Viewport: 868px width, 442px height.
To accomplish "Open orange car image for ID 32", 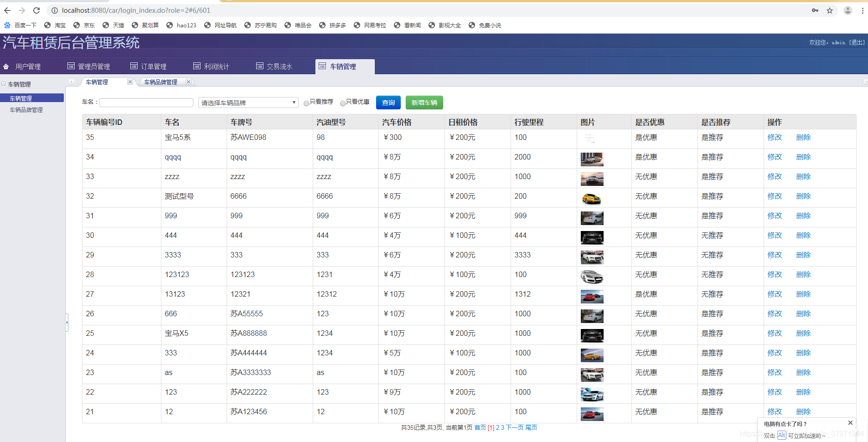I will tap(592, 198).
